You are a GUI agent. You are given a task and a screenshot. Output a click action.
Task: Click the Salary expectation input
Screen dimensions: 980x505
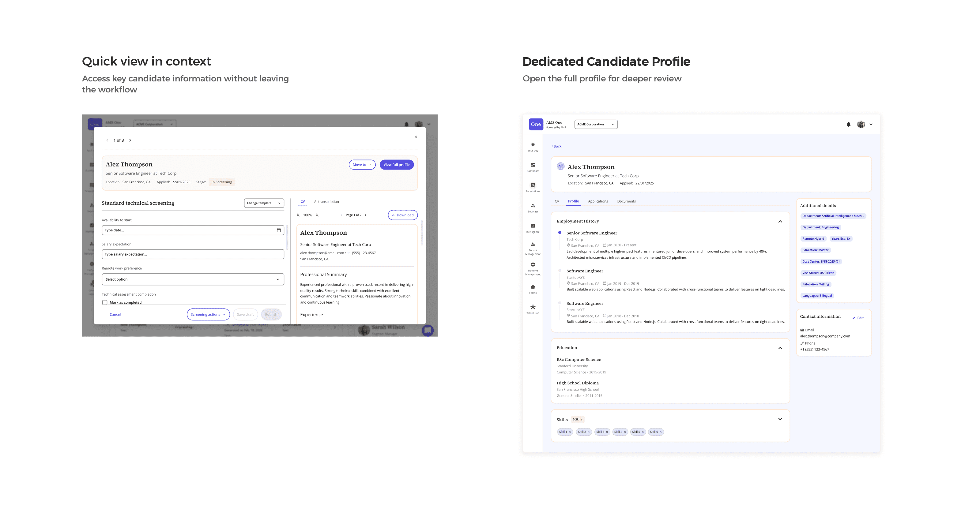[x=193, y=254]
